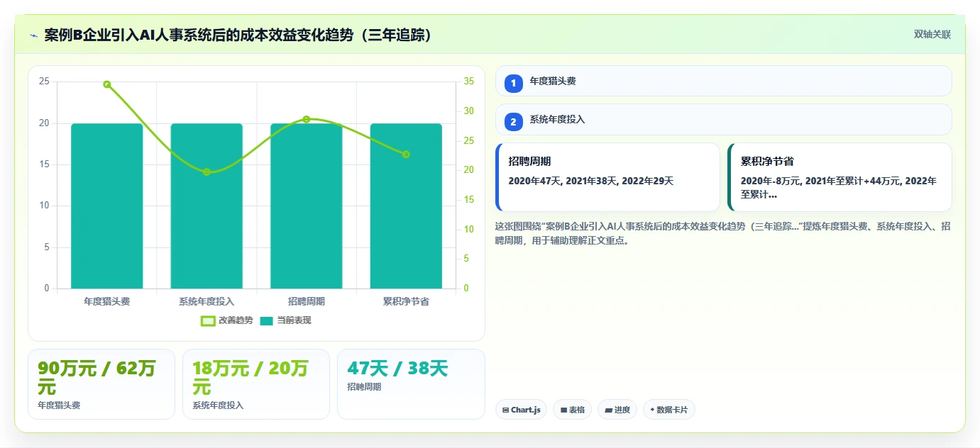Click the text starting 2020年-8万元

839,187
